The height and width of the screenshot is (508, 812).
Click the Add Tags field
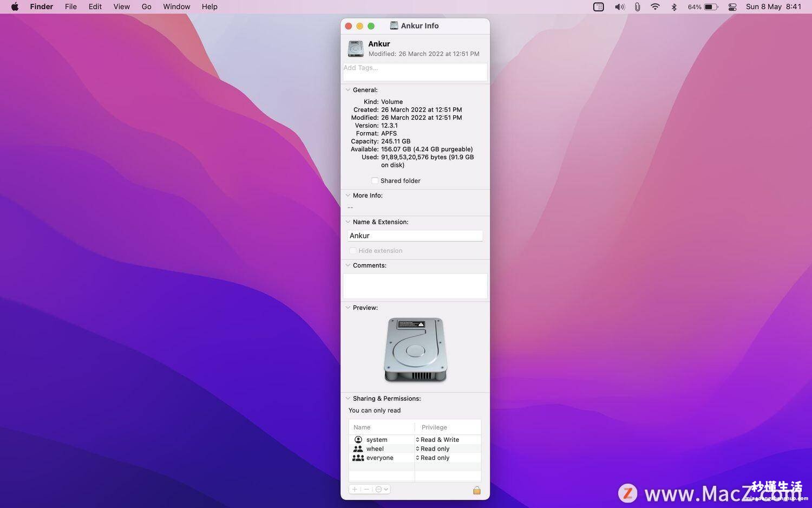click(x=415, y=72)
